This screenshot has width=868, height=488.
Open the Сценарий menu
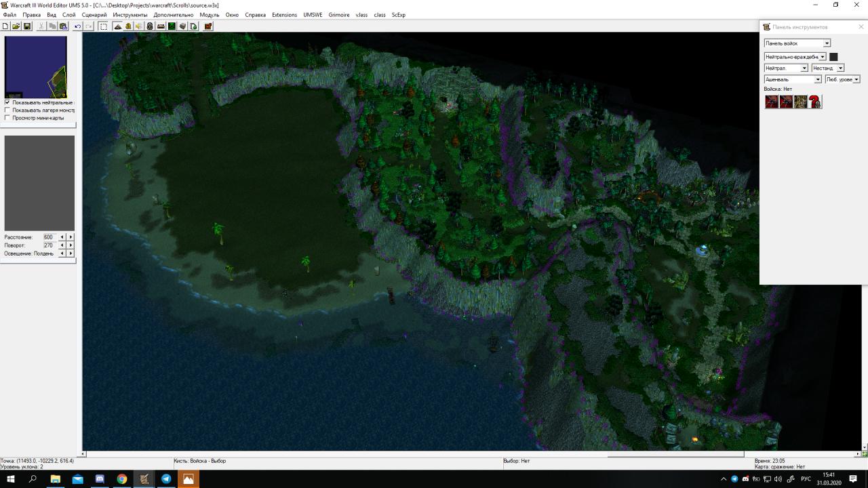point(94,15)
